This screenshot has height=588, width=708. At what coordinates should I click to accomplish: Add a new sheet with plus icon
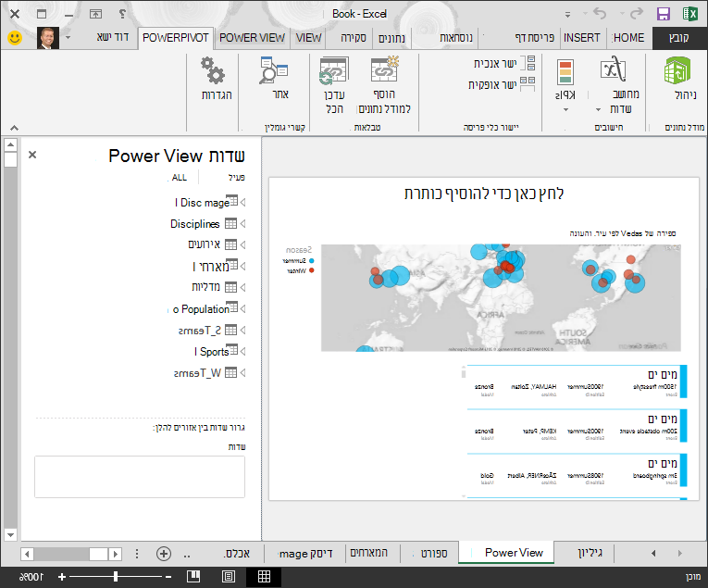pos(164,554)
